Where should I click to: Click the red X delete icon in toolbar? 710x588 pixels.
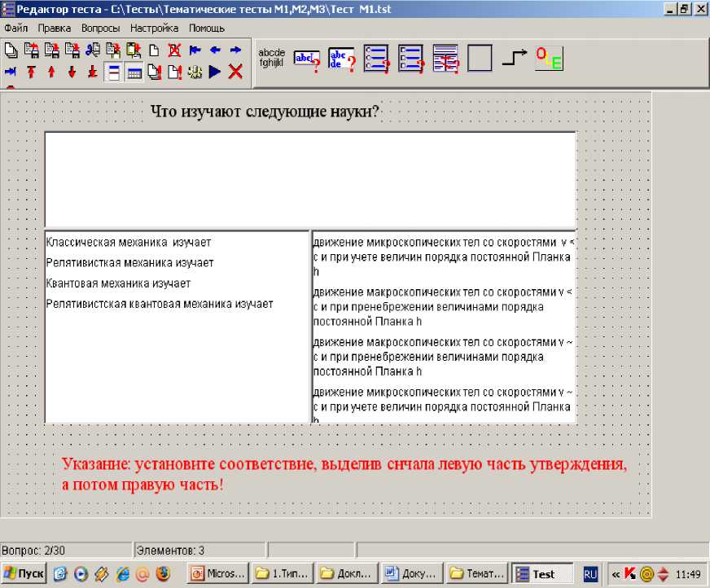coord(236,72)
